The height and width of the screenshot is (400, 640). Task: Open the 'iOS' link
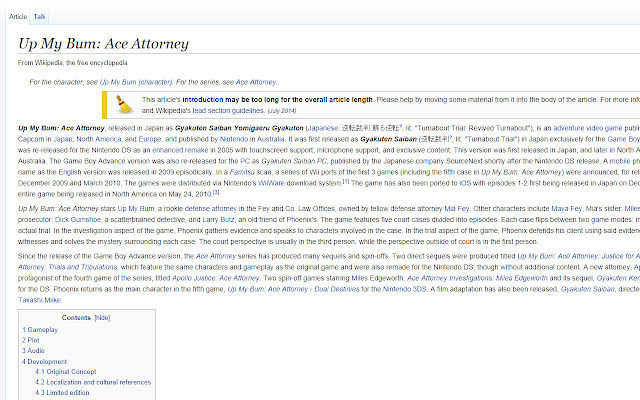point(465,183)
